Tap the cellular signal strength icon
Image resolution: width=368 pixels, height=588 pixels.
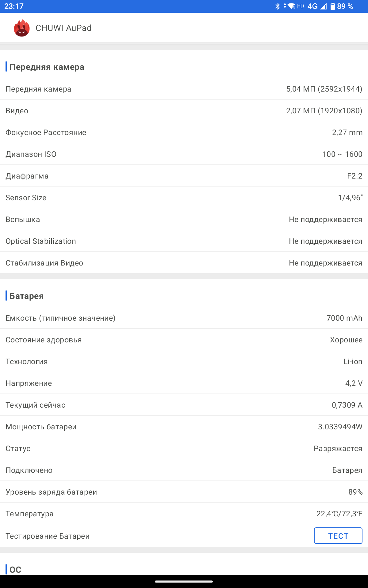pyautogui.click(x=324, y=6)
